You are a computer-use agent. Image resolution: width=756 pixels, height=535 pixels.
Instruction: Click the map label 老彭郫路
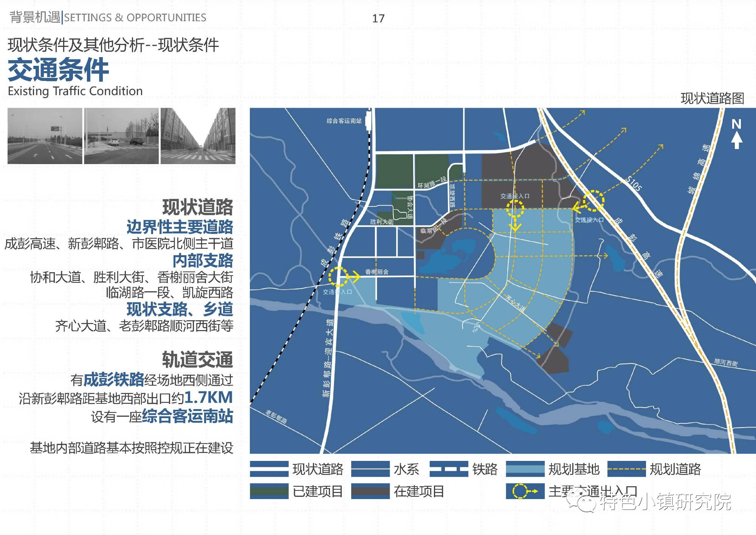[276, 417]
